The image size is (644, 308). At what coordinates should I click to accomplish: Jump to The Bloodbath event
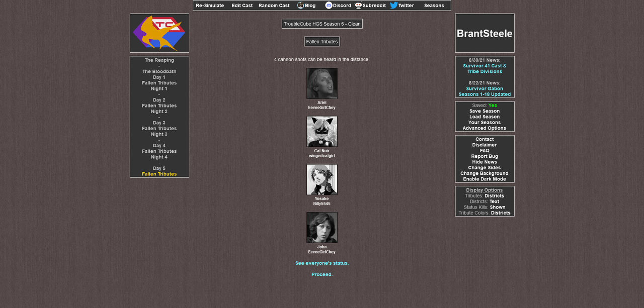click(159, 72)
